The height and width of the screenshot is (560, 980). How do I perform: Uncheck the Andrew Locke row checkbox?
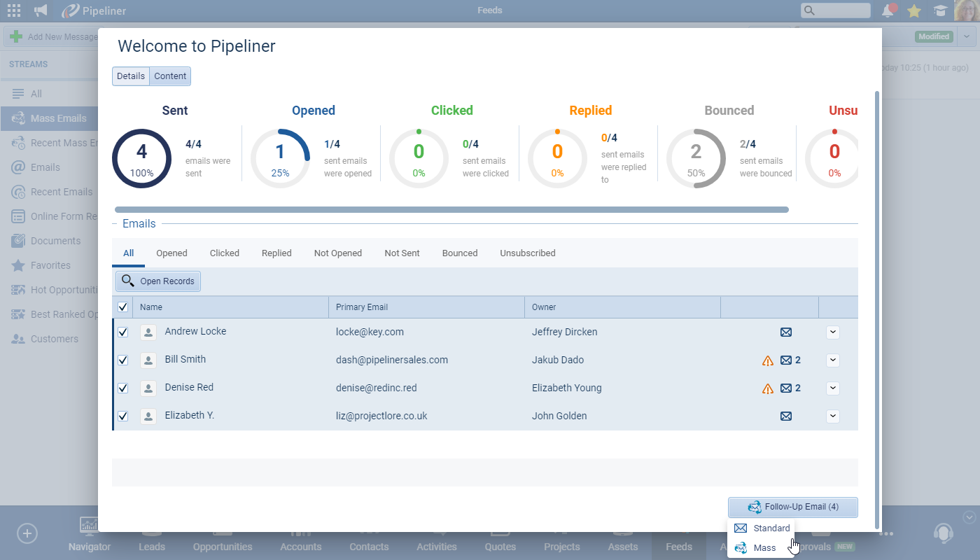click(x=122, y=332)
